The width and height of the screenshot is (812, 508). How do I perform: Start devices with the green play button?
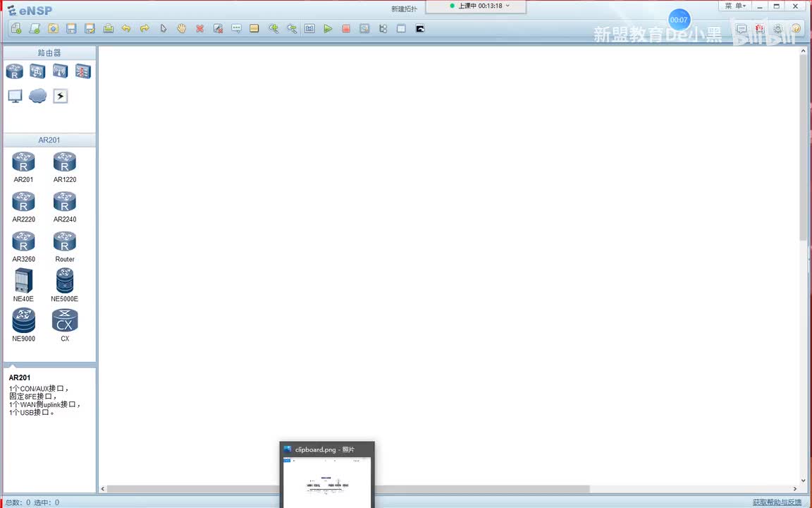point(328,28)
